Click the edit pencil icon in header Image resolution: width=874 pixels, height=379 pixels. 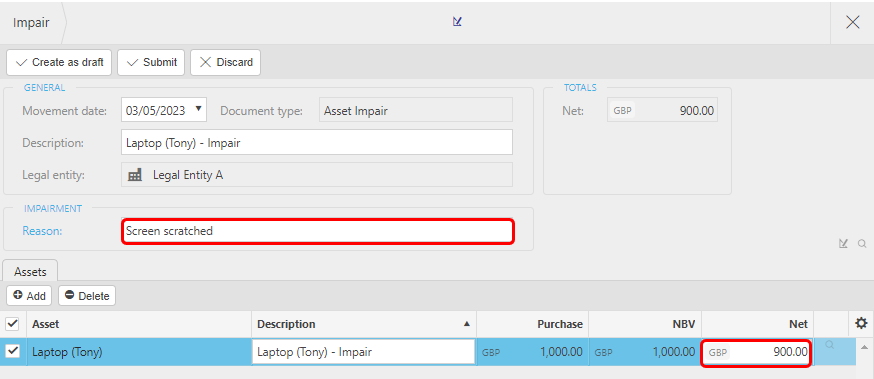tap(457, 22)
